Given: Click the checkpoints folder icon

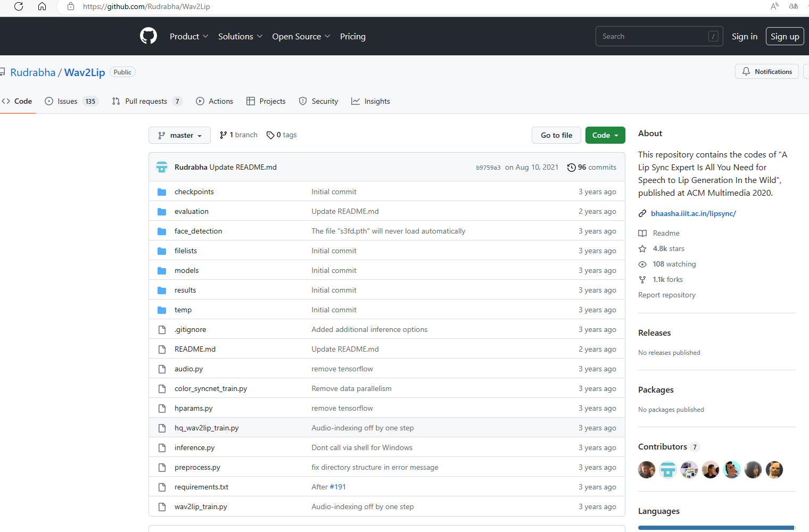Looking at the screenshot, I should pyautogui.click(x=162, y=192).
